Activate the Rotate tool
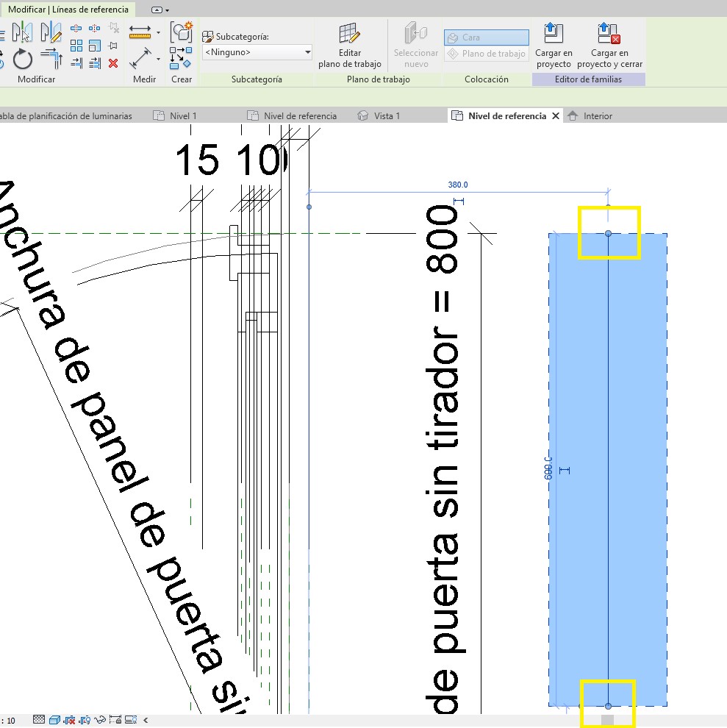This screenshot has height=728, width=727. click(x=23, y=58)
